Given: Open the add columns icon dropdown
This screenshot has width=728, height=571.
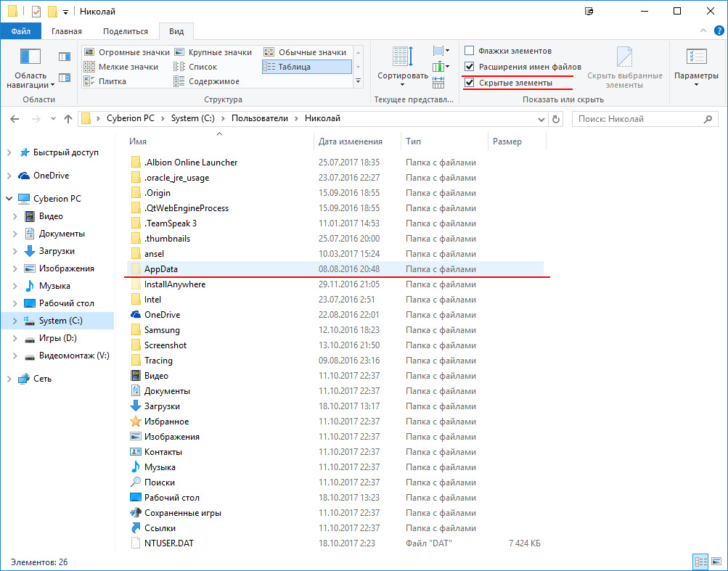Looking at the screenshot, I should (x=441, y=67).
